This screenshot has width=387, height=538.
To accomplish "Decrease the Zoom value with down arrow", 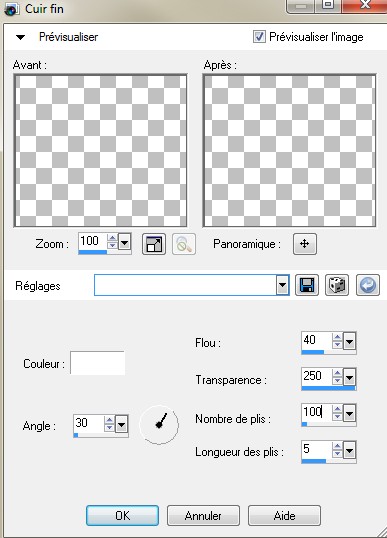I will (x=112, y=246).
